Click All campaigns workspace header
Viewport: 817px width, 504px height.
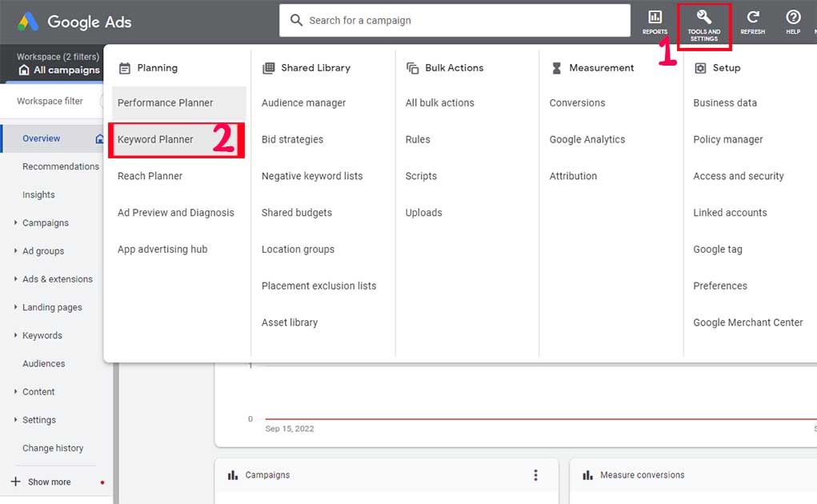[x=59, y=70]
